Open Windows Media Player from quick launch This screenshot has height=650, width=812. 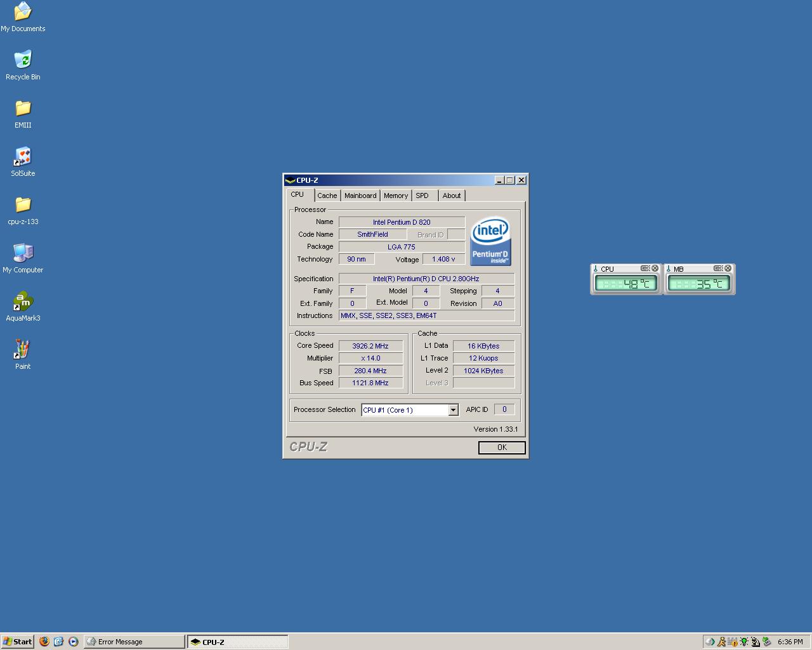[x=73, y=642]
